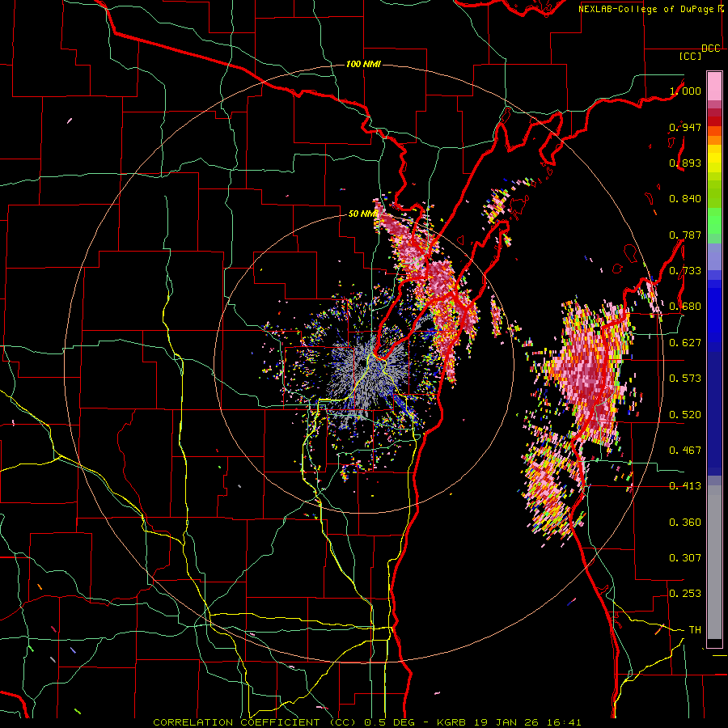
Task: Select the 0.947 legend value
Action: coord(685,127)
